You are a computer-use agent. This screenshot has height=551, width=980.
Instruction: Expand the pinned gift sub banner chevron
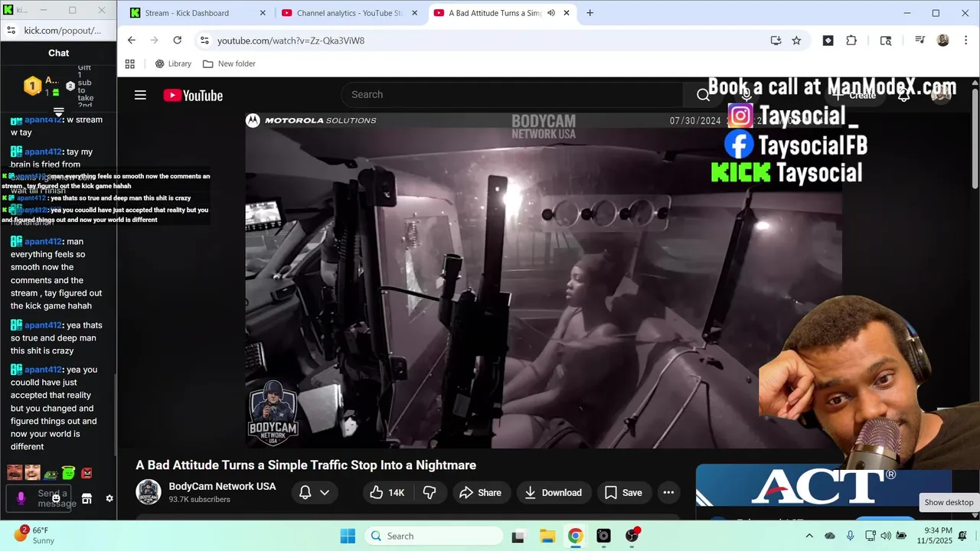tap(59, 112)
